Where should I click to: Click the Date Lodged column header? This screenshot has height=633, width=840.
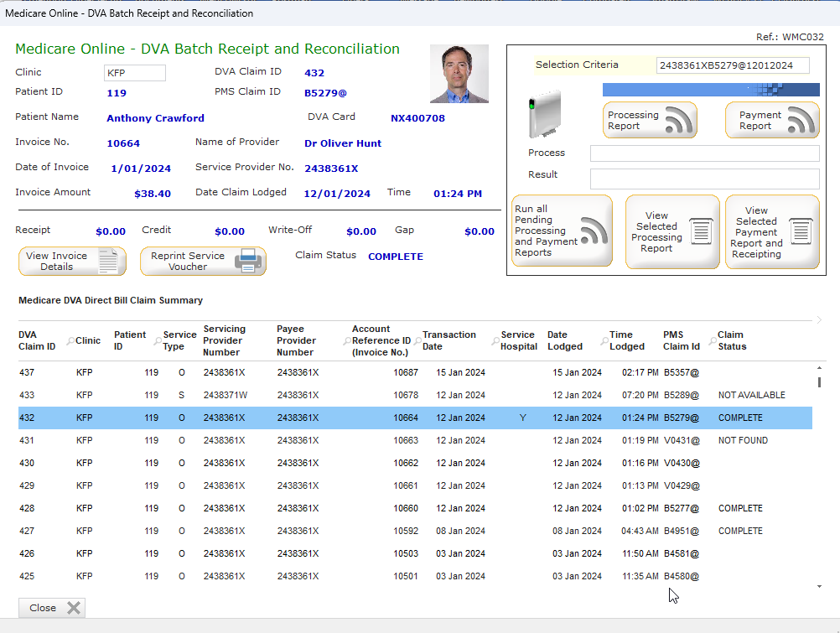coord(565,340)
